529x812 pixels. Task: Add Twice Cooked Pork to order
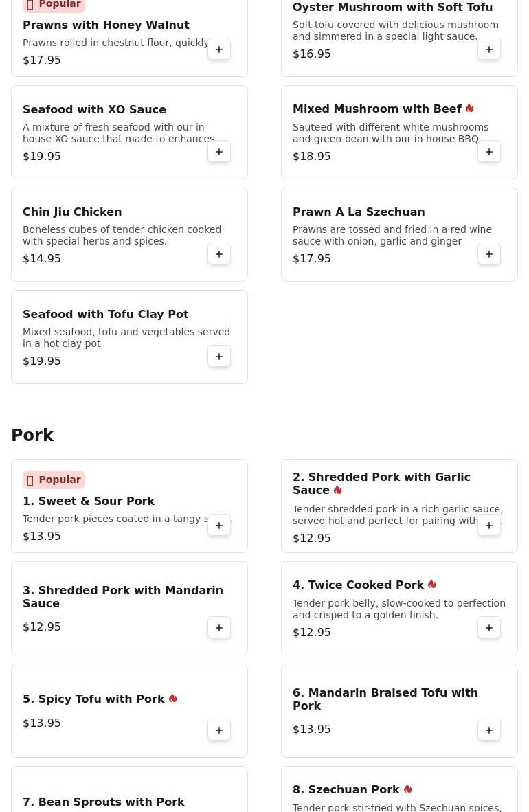(489, 628)
